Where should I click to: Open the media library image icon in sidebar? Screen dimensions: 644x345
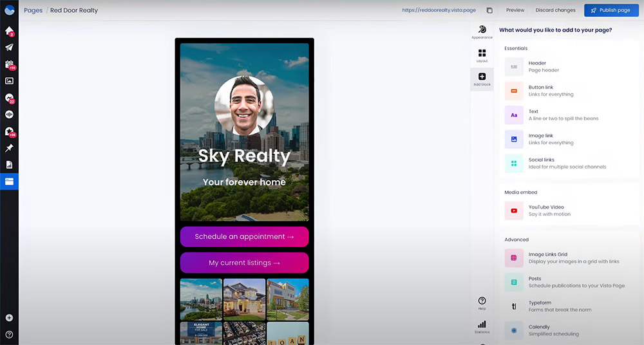(9, 81)
